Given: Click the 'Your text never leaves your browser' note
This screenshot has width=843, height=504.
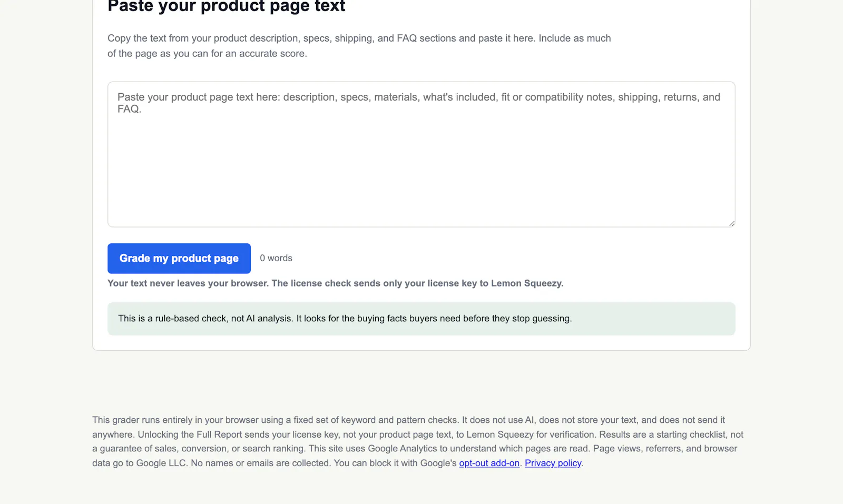Looking at the screenshot, I should (336, 283).
